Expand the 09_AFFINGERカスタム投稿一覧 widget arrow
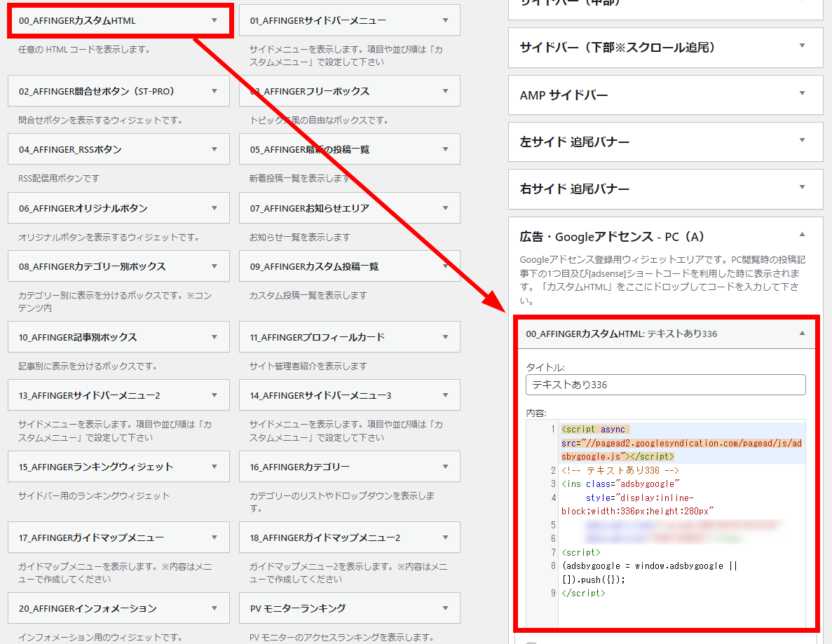 (x=445, y=266)
